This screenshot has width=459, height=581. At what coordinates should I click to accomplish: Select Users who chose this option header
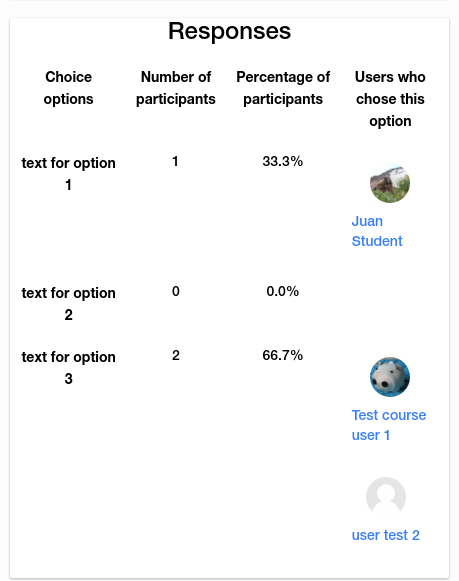pyautogui.click(x=390, y=99)
